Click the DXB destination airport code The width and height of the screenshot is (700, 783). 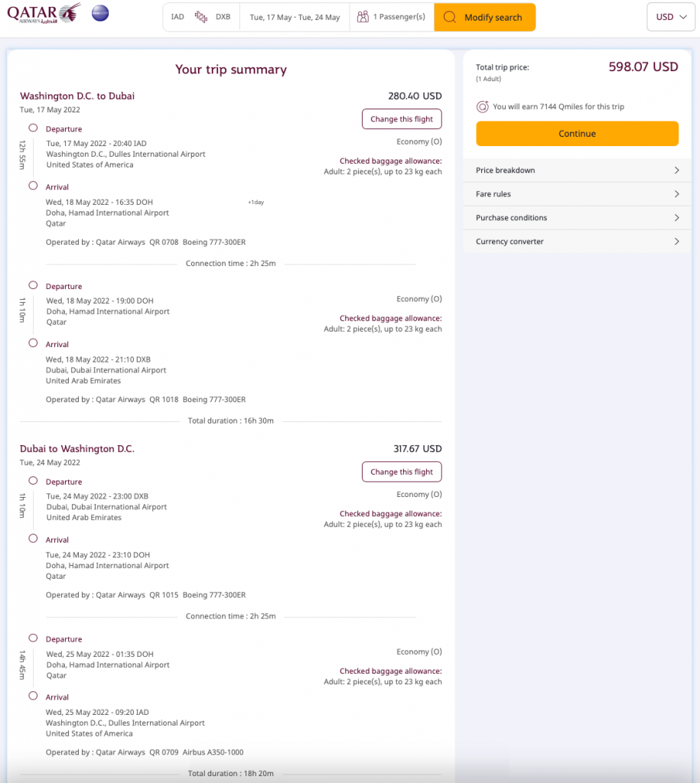click(x=223, y=17)
